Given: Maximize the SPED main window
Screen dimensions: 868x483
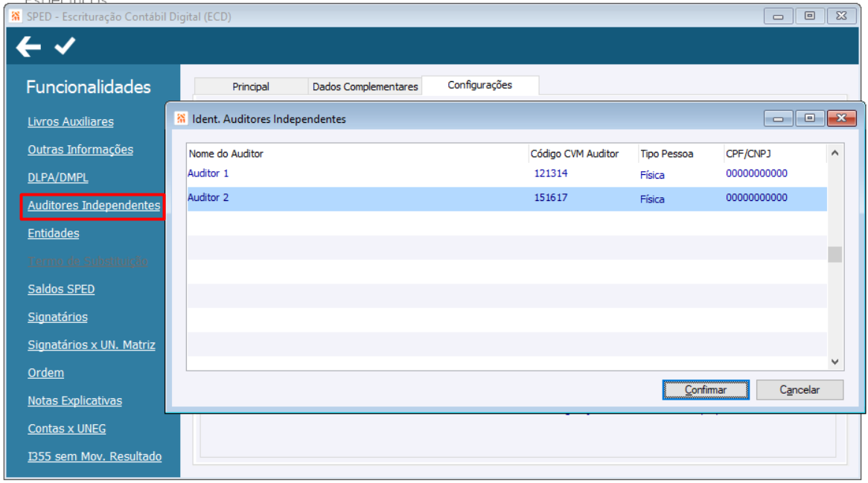Looking at the screenshot, I should (810, 16).
